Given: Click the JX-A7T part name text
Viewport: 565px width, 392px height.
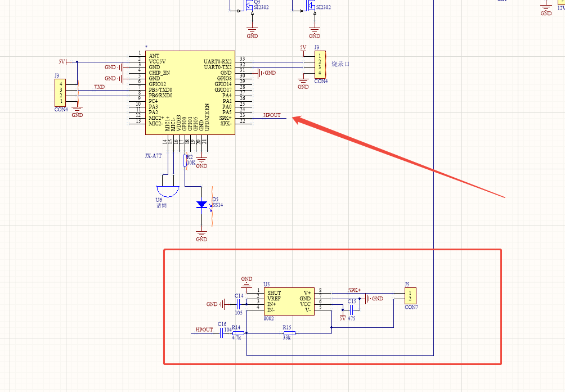Looking at the screenshot, I should click(x=154, y=156).
